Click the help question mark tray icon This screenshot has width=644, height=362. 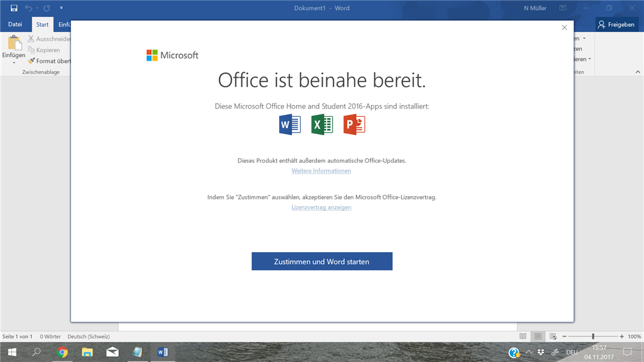pos(514,352)
